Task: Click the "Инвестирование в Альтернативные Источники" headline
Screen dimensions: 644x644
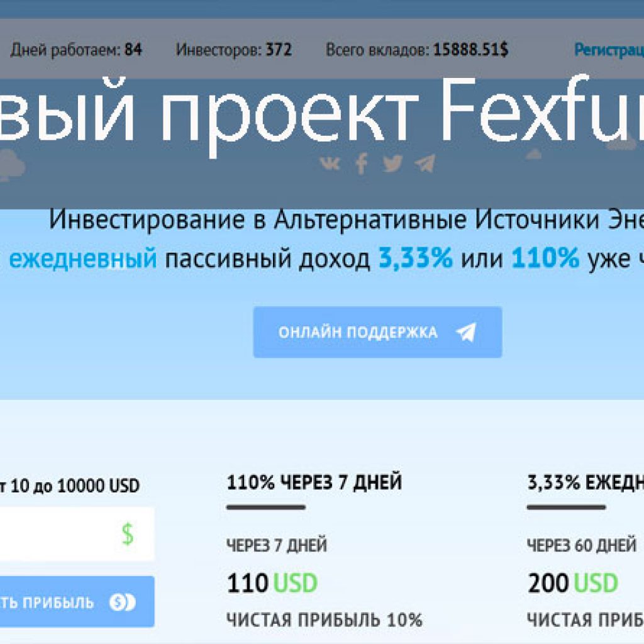Action: point(325,219)
